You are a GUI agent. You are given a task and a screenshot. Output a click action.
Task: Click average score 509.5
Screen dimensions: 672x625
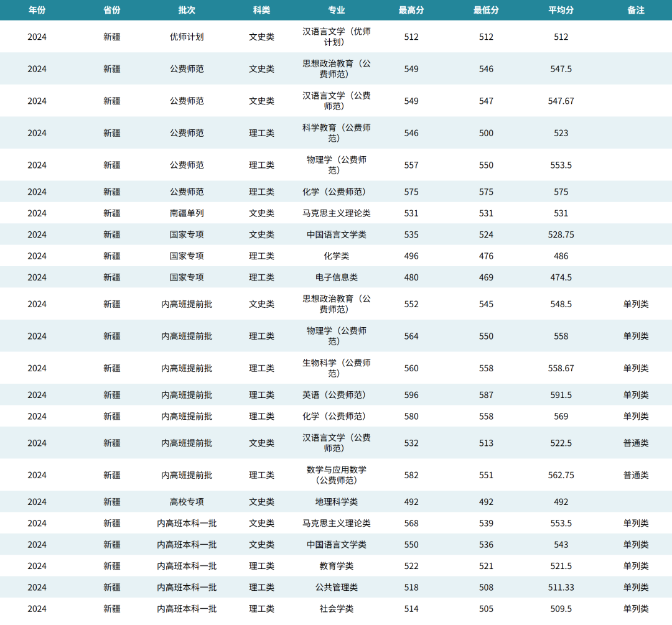tap(561, 609)
